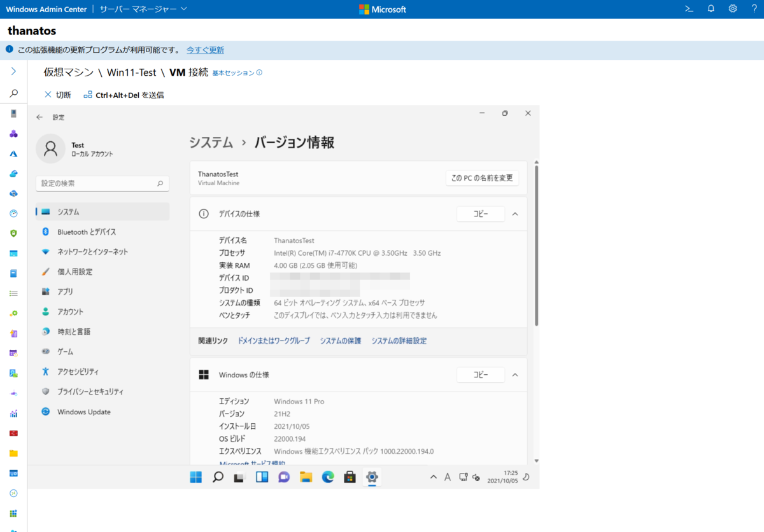
Task: Open File Explorer on VM taskbar
Action: click(x=306, y=477)
